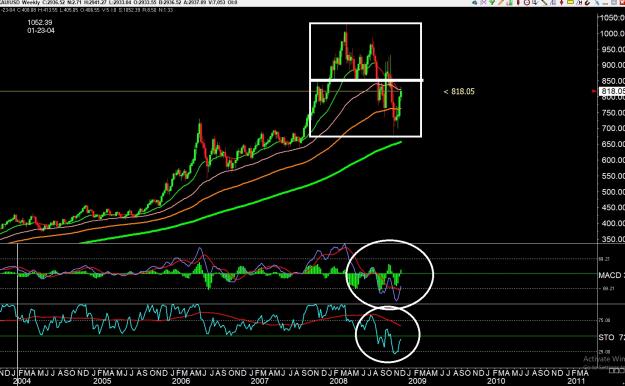Click the 900.00 price axis label
Viewport: 625px width, 386px height.
click(x=612, y=65)
